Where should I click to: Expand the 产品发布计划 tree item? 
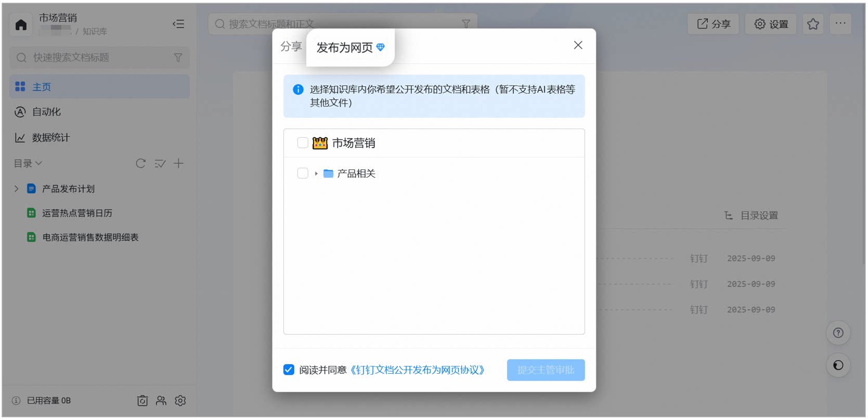(x=16, y=189)
